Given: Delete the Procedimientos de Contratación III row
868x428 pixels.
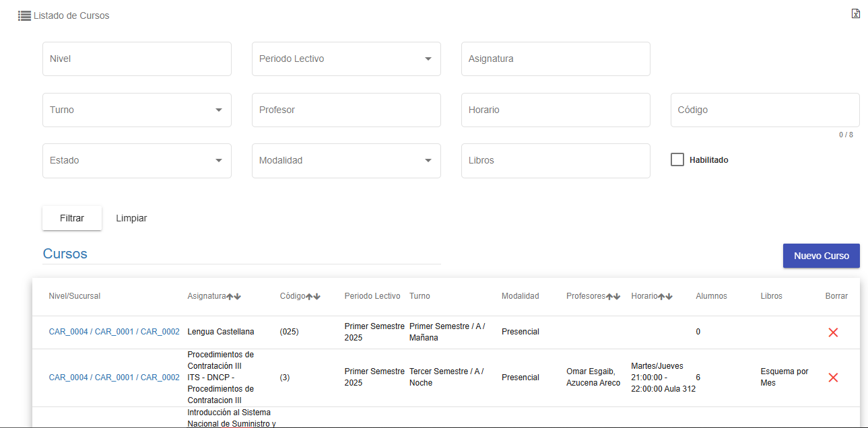Looking at the screenshot, I should pyautogui.click(x=833, y=378).
